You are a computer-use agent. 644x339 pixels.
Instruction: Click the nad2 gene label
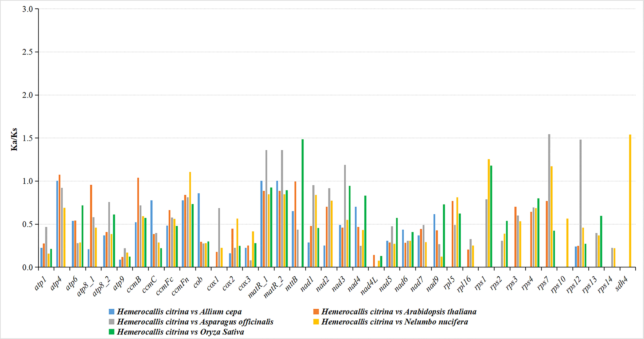[323, 284]
